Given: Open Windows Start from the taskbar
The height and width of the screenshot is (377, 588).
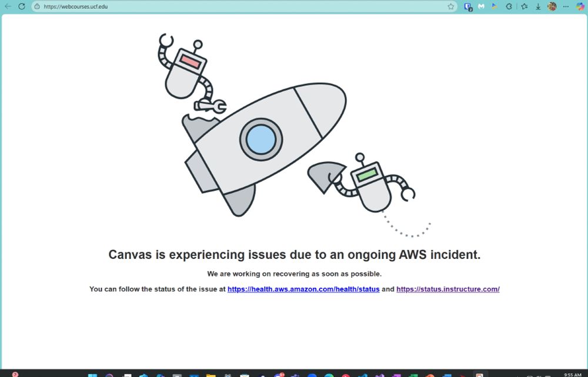Looking at the screenshot, I should point(92,375).
